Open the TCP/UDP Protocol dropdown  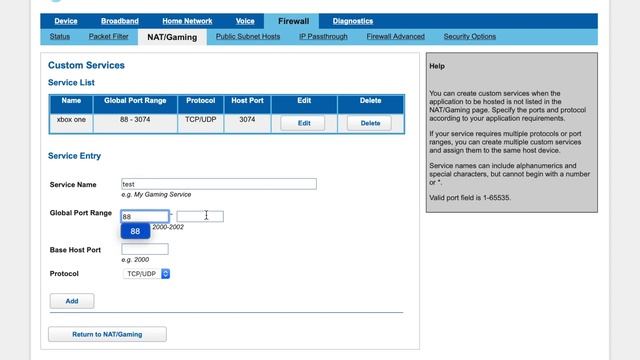coord(146,273)
